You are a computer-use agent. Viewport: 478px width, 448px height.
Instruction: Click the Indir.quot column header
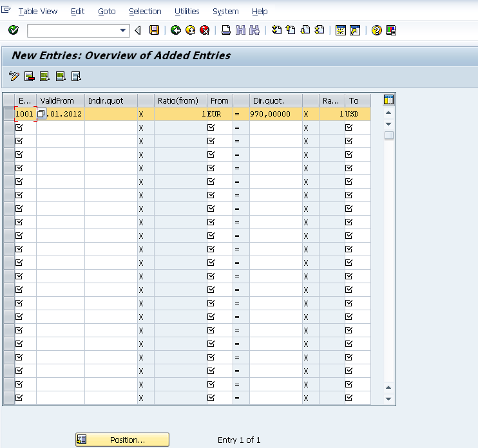pos(111,100)
